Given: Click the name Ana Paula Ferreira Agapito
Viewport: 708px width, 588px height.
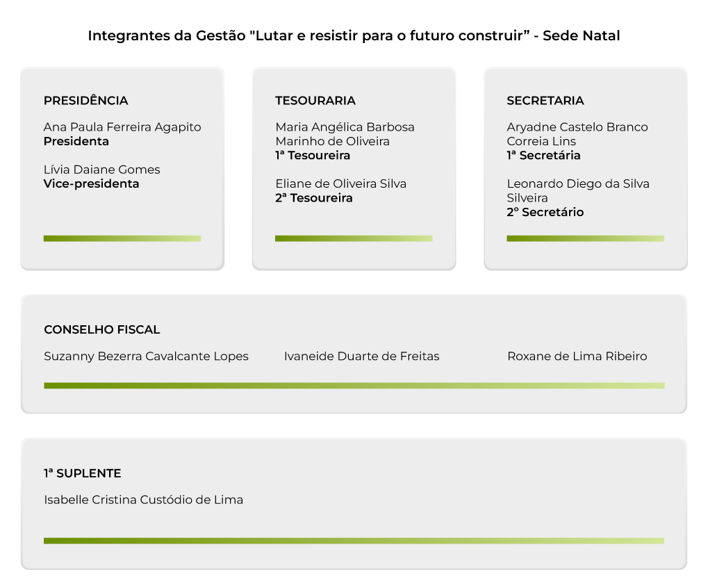Looking at the screenshot, I should point(122,127).
